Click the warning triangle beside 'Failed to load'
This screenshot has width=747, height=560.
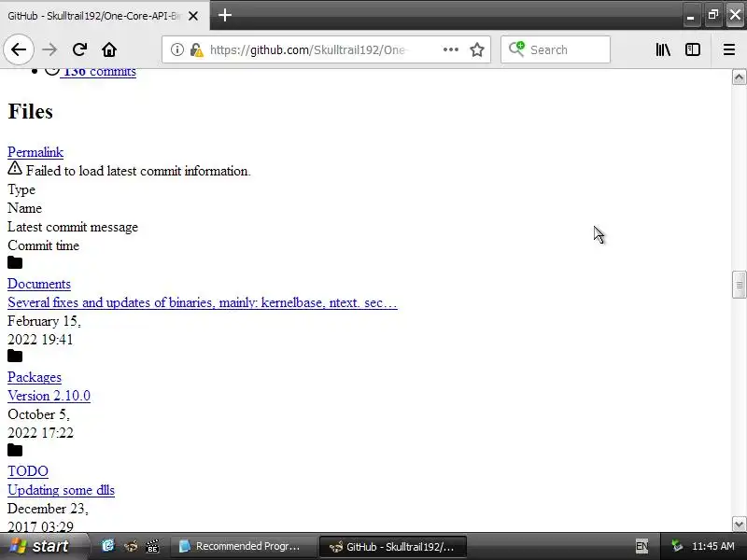coord(15,168)
